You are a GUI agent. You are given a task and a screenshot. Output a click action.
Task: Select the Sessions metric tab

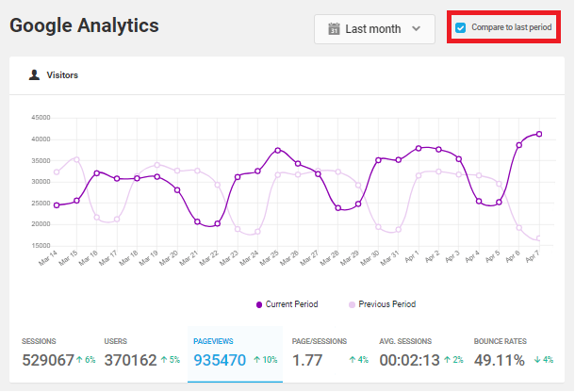(x=58, y=354)
